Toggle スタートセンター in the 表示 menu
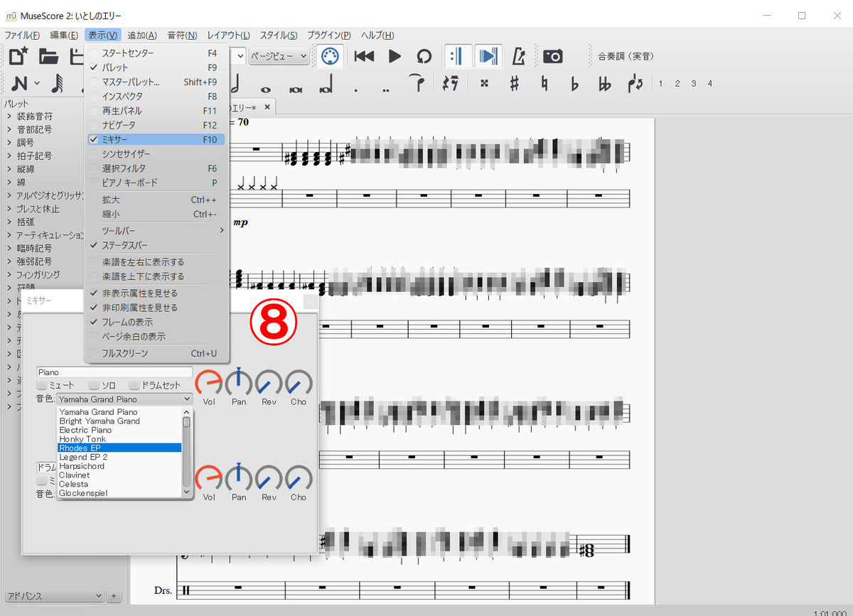The width and height of the screenshot is (853, 616). [x=156, y=53]
